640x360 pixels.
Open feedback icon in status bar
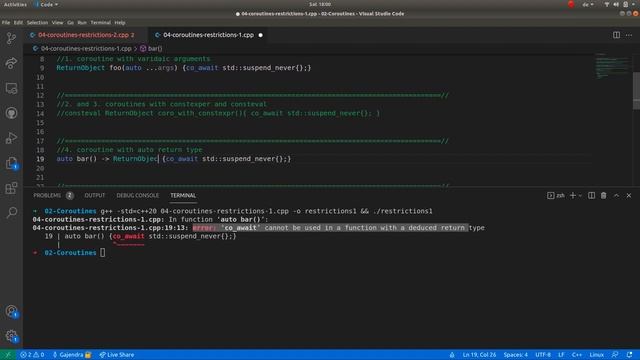coord(615,355)
